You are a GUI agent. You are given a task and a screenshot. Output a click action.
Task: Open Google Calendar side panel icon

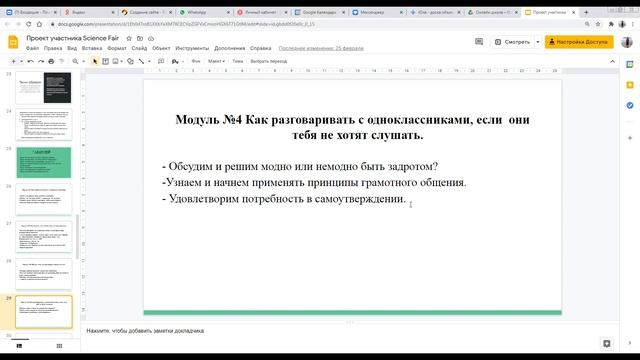coord(630,64)
